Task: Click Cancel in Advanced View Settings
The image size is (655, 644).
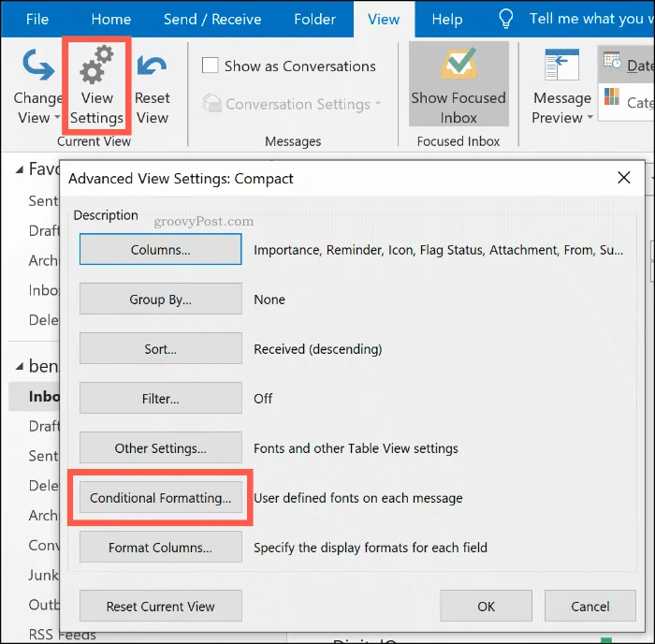Action: click(x=589, y=606)
